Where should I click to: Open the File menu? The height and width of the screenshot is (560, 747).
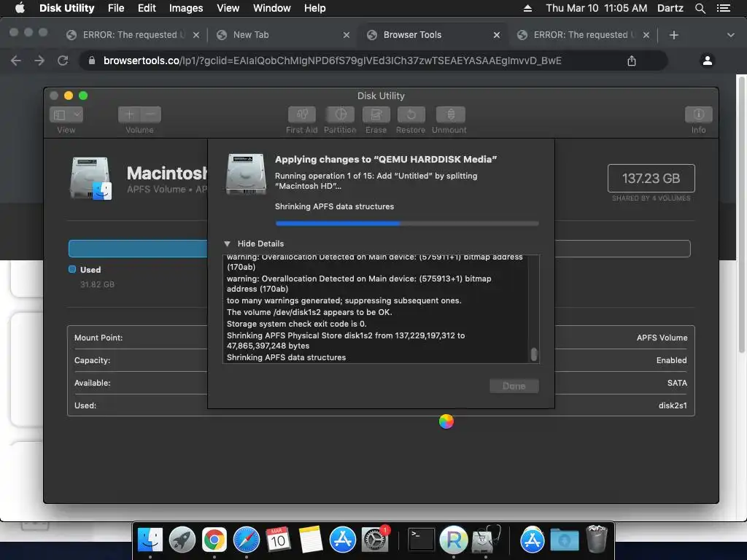click(x=116, y=8)
